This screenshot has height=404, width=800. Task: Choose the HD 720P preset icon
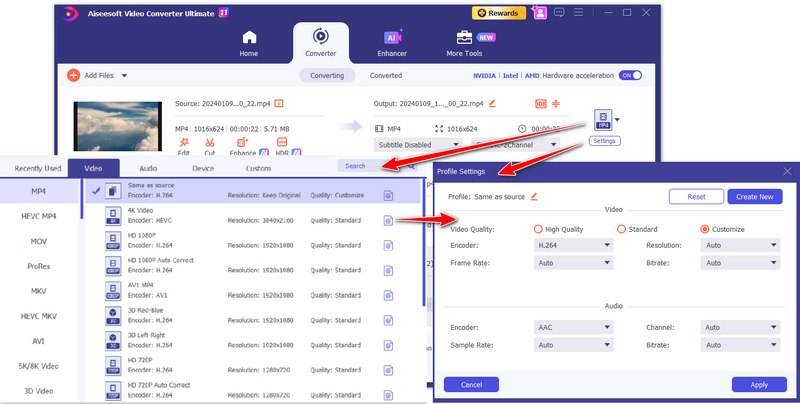(113, 366)
